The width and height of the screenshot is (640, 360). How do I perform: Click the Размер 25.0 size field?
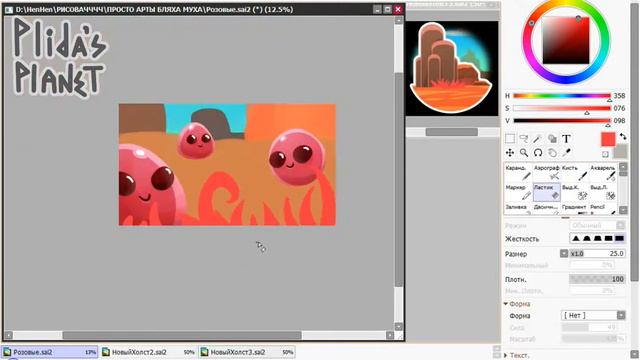click(x=597, y=253)
